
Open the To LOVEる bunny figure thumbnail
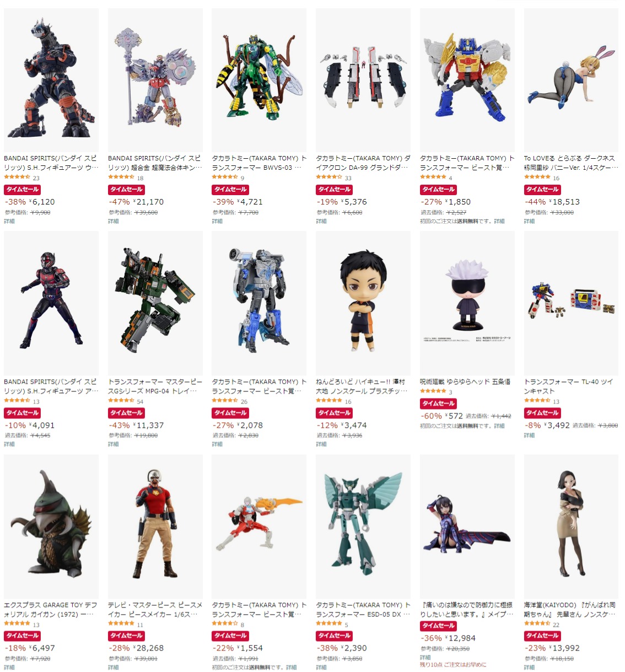(571, 80)
